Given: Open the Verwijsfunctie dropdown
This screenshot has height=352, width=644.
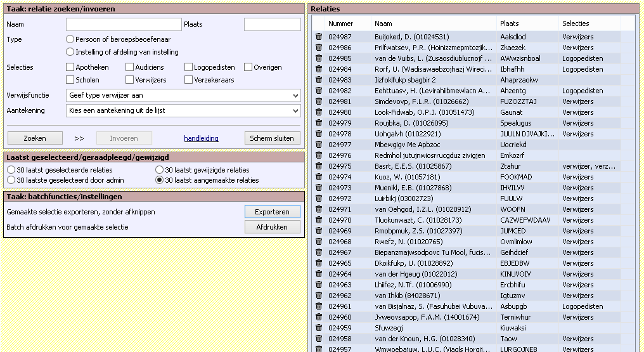Looking at the screenshot, I should [183, 95].
